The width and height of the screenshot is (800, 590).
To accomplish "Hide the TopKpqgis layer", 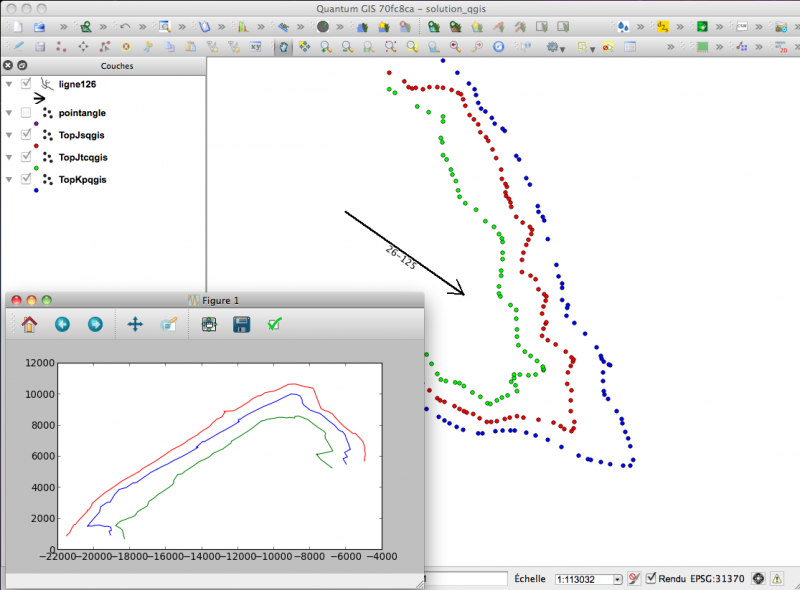I will point(26,179).
